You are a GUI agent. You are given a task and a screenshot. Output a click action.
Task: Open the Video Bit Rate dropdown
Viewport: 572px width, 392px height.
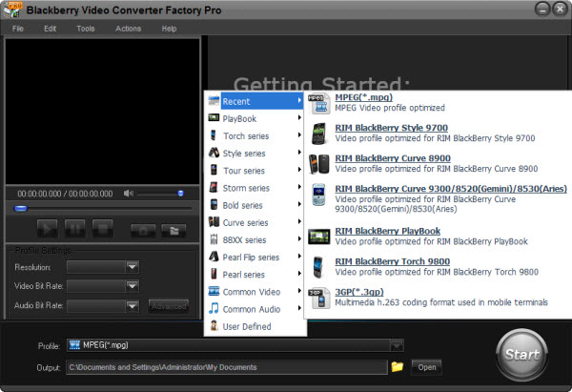pos(133,286)
